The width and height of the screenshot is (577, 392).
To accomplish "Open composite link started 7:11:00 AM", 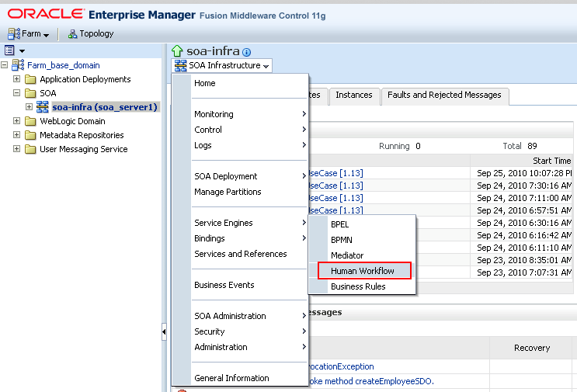I will 336,198.
